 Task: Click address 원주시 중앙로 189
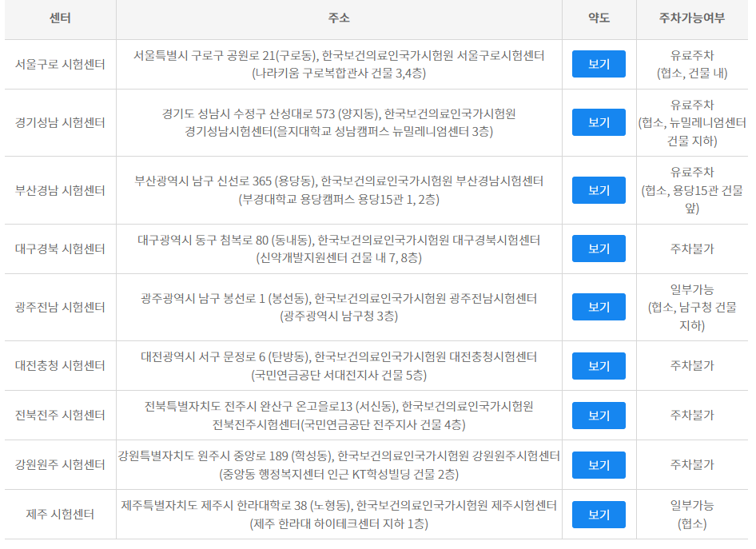click(339, 465)
